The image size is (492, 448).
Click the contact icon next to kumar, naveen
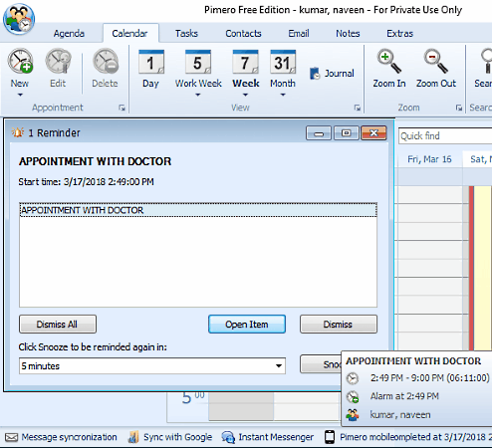[353, 415]
